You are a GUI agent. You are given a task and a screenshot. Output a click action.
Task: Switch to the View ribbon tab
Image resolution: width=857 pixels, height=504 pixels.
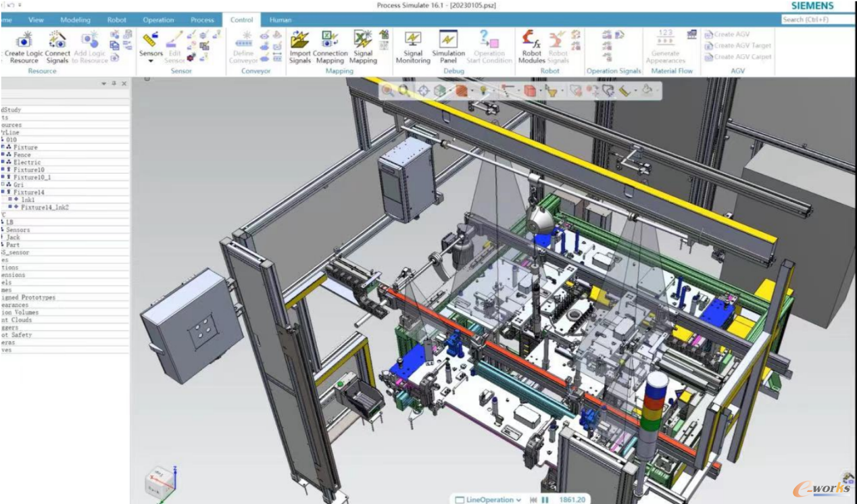tap(36, 20)
